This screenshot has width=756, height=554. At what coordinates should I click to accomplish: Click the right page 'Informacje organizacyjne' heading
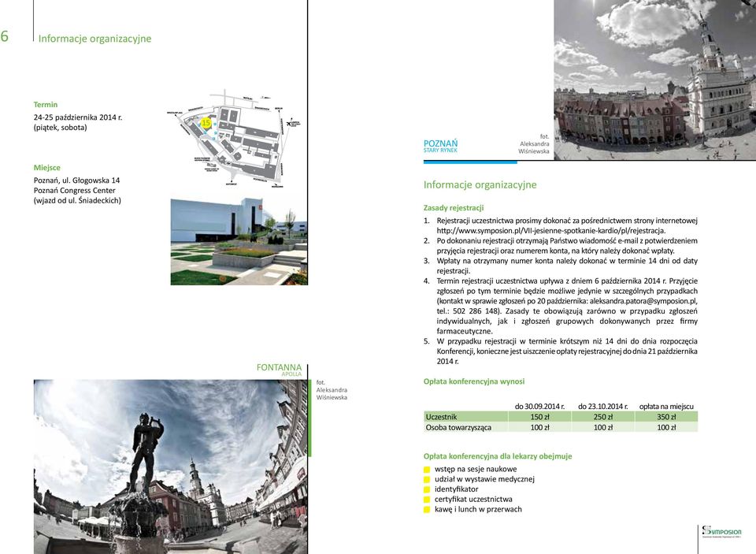click(x=480, y=185)
